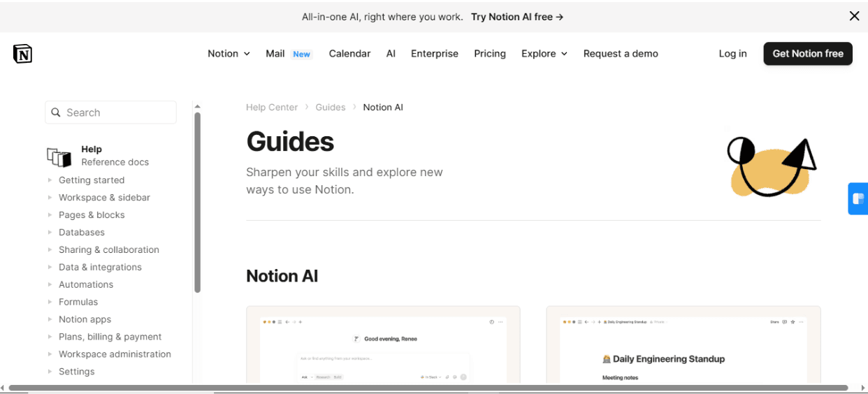Click Help Center in the breadcrumb
This screenshot has width=868, height=394.
click(272, 108)
